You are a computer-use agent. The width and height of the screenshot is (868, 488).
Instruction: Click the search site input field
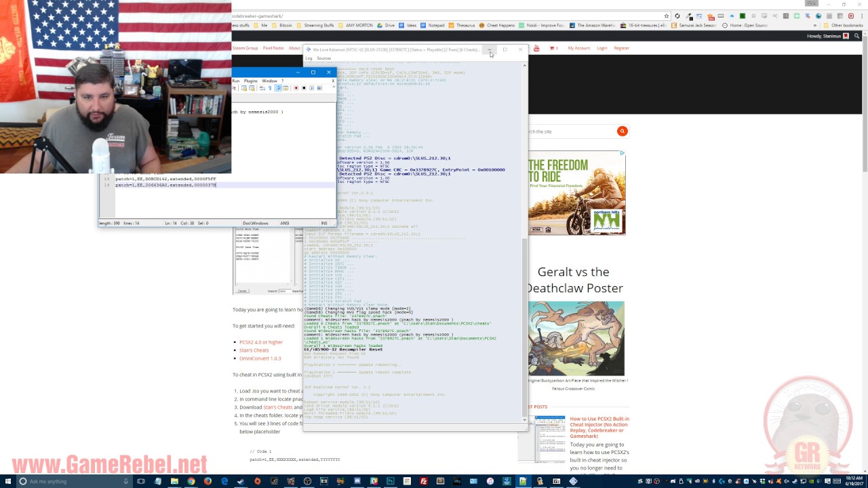572,131
